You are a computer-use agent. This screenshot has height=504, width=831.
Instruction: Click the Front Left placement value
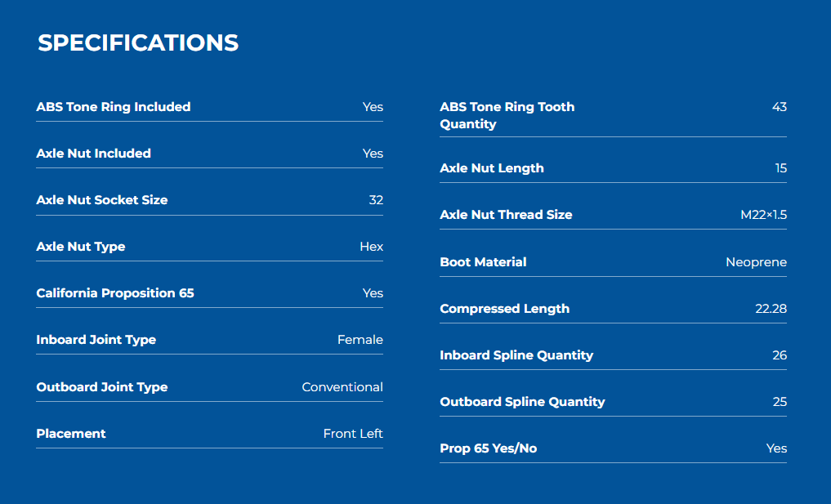pos(353,434)
